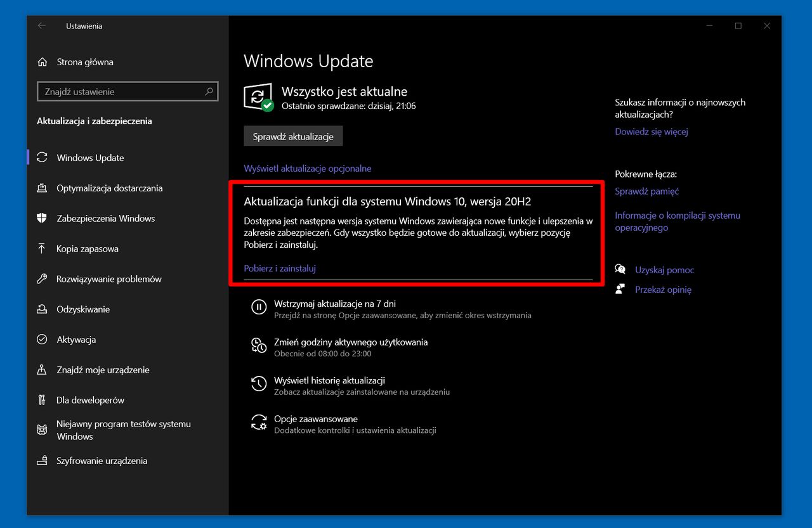This screenshot has width=812, height=528.
Task: Select Rozwiązywanie problemów entry
Action: point(109,279)
